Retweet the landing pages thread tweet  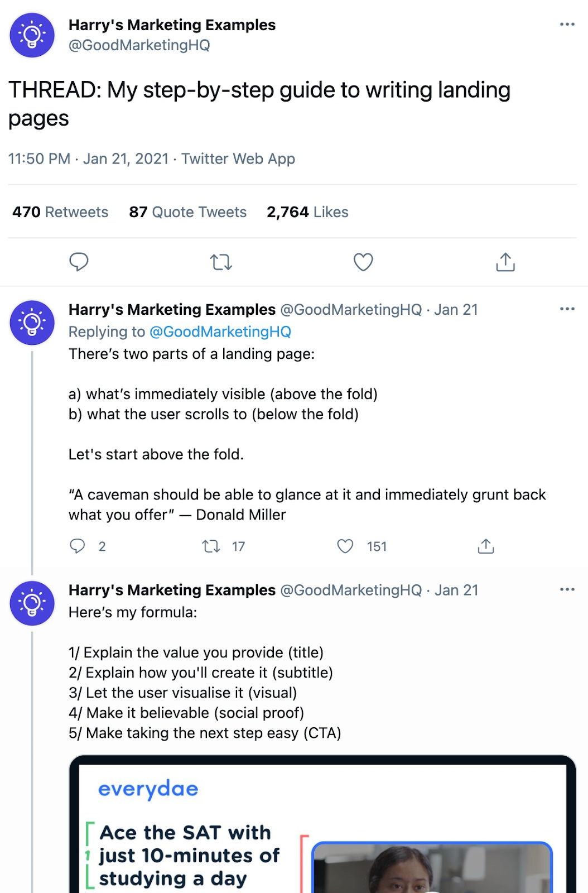click(221, 262)
